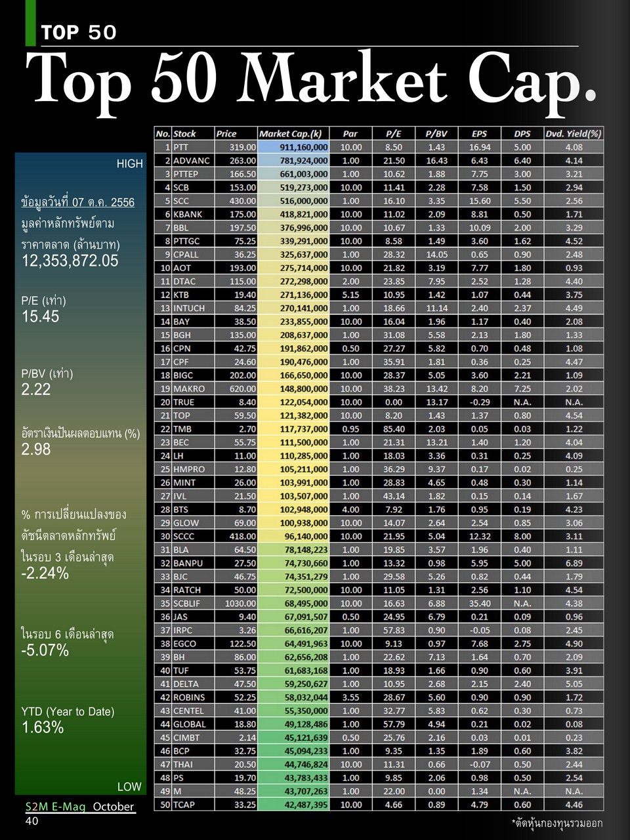
Task: Click the "LOW" label on the gradient panel
Action: [x=129, y=786]
